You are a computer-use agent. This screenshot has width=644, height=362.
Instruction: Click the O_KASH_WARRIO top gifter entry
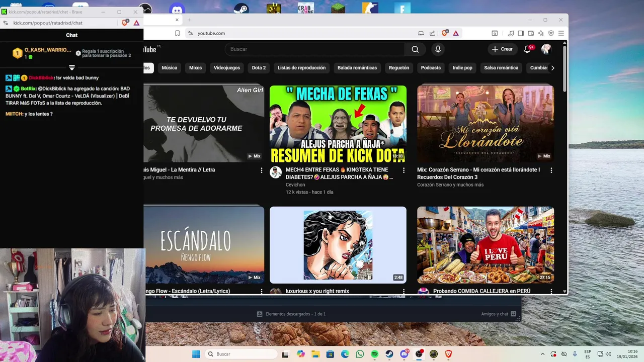tap(42, 53)
